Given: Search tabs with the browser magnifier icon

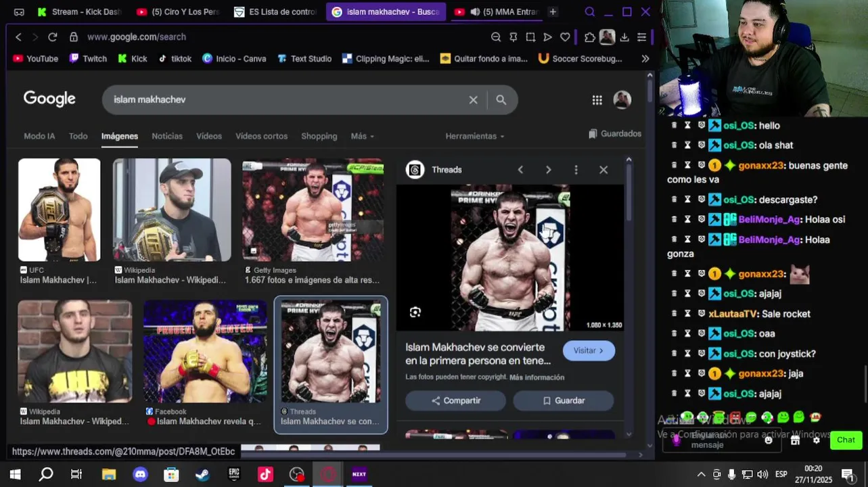Looking at the screenshot, I should tap(590, 11).
